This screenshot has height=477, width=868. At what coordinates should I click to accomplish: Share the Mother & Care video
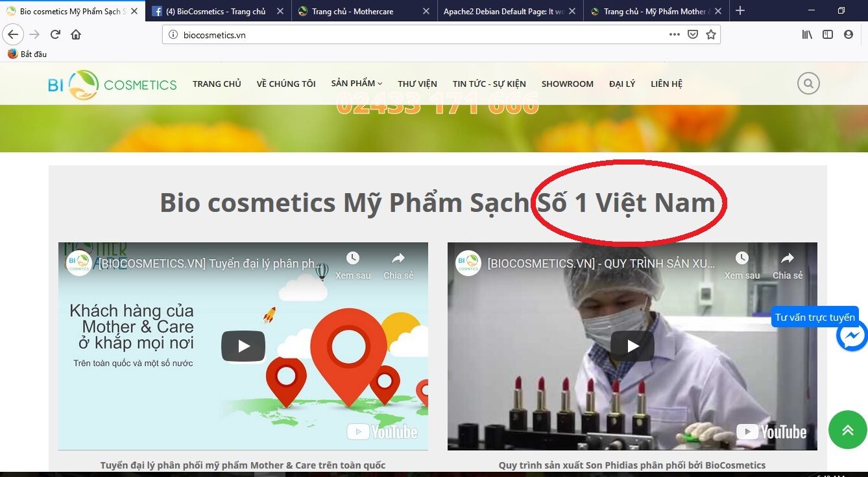pyautogui.click(x=398, y=266)
